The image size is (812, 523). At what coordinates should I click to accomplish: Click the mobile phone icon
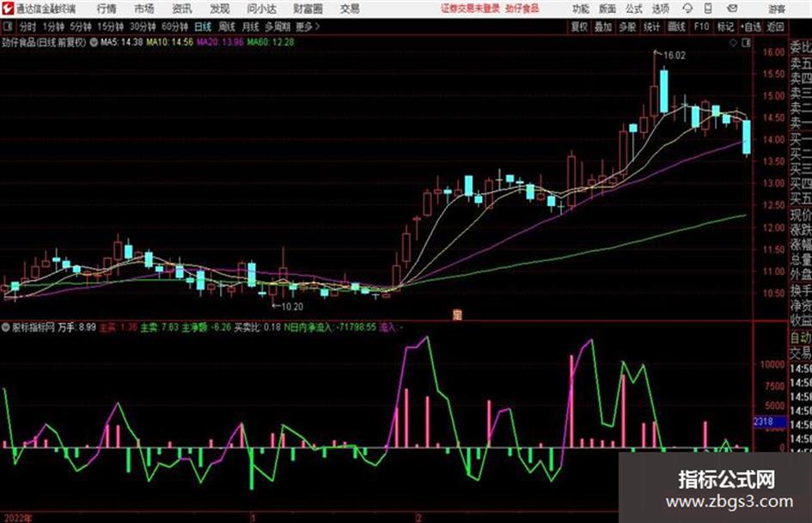pos(708,9)
